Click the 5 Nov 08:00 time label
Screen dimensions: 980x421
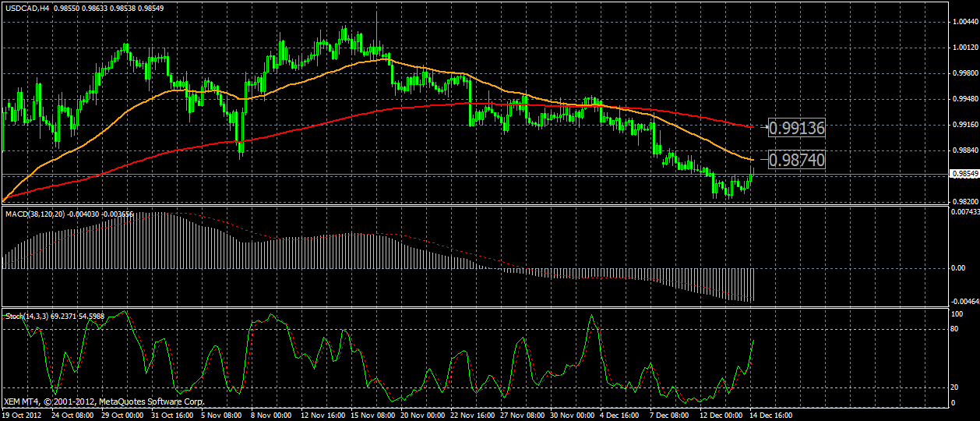point(221,416)
